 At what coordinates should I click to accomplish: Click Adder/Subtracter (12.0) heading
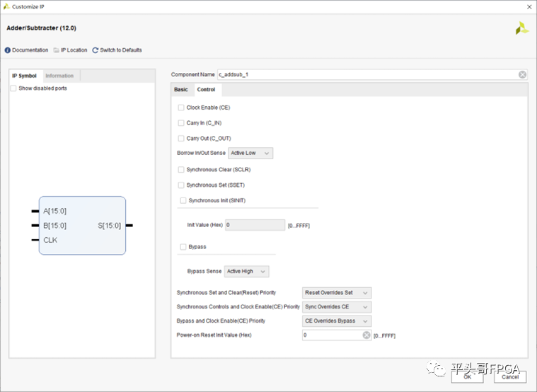click(x=42, y=28)
